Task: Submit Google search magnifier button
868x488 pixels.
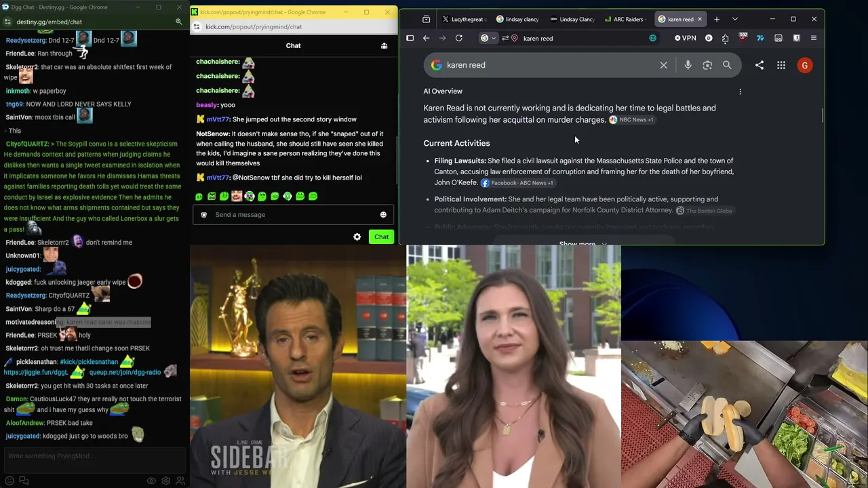Action: 727,65
